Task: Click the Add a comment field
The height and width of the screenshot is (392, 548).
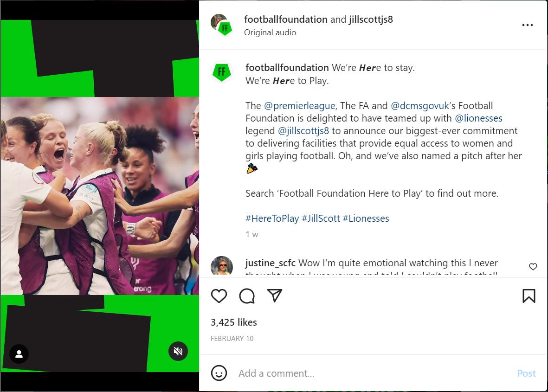Action: [x=374, y=373]
